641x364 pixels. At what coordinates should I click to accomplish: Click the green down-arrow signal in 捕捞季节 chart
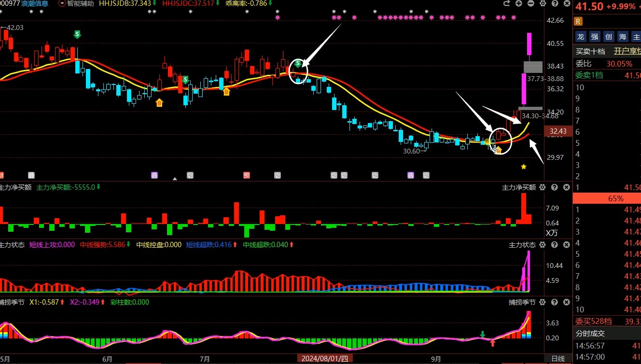click(x=482, y=334)
